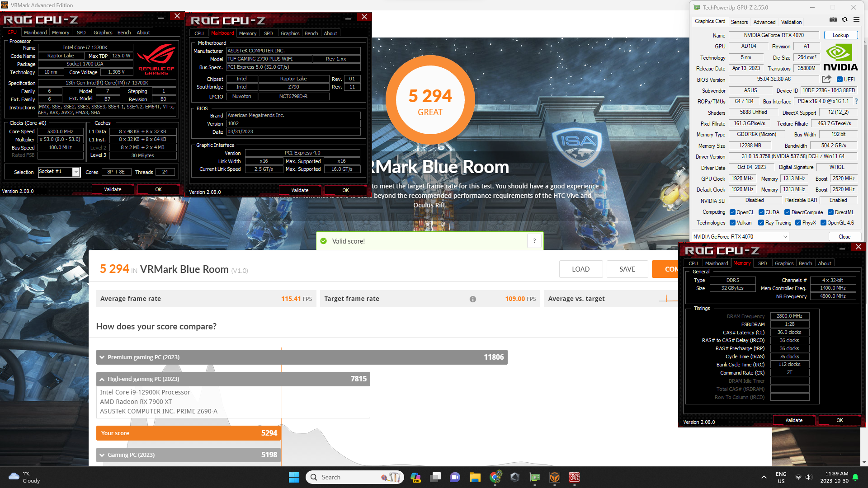Click the Lookup button in GPU-Z
Screen dimensions: 868x488
pyautogui.click(x=840, y=35)
